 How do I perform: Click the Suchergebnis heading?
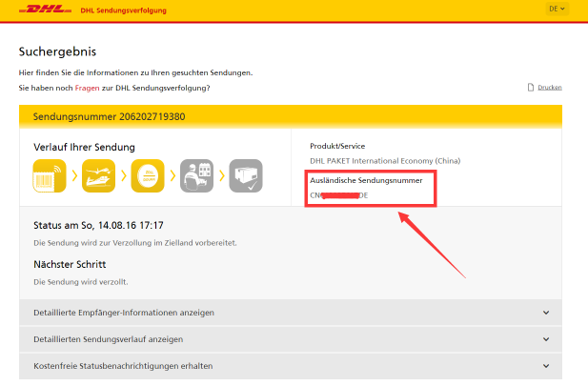point(57,51)
